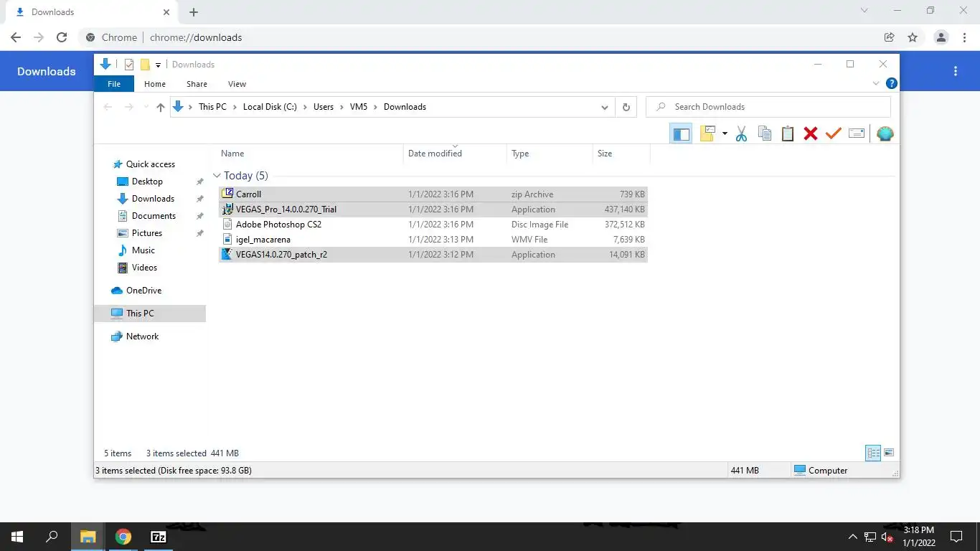Sort by Size column header
This screenshot has width=980, height=551.
point(605,154)
